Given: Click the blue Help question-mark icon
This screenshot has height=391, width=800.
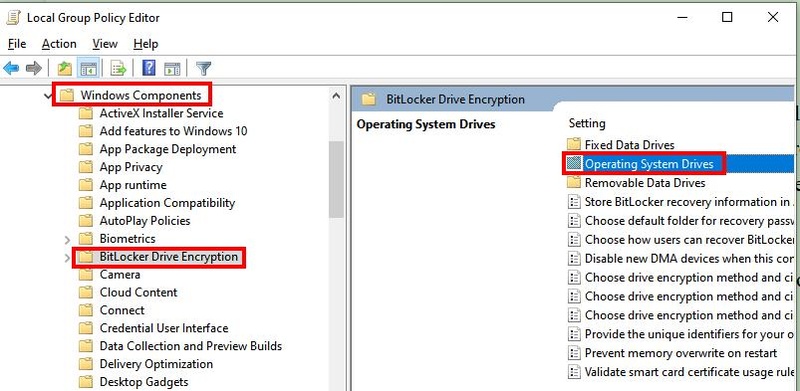Looking at the screenshot, I should pos(149,68).
